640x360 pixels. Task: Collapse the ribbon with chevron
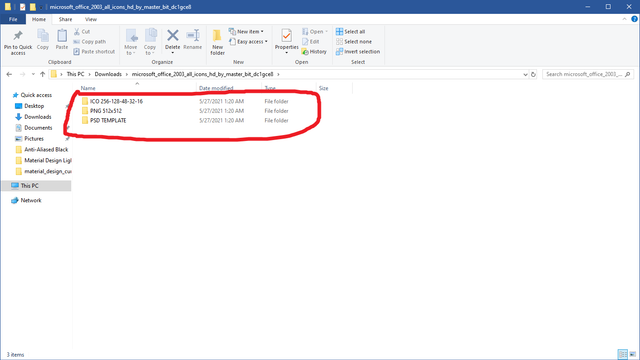624,19
